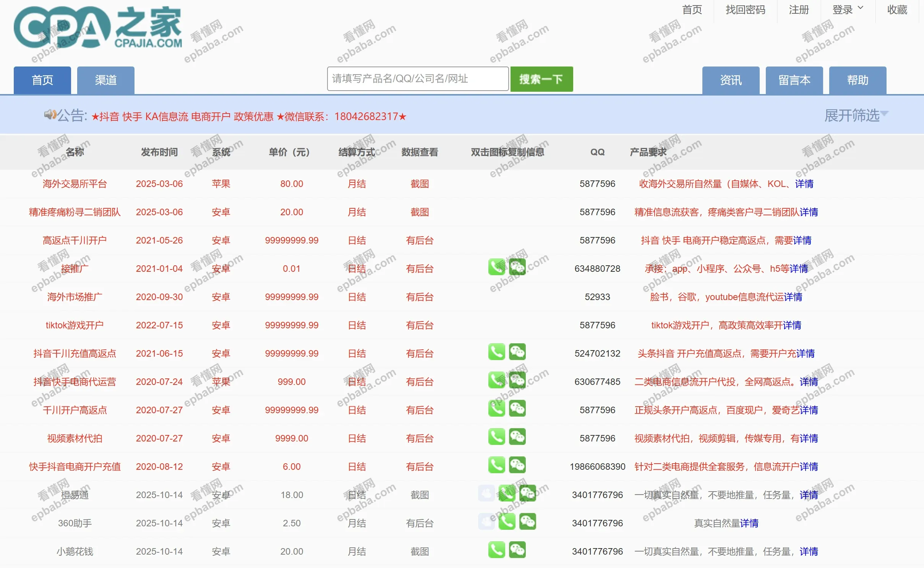Screen dimensions: 924x568
Task: Click phone icon in 360助手 row
Action: click(507, 521)
